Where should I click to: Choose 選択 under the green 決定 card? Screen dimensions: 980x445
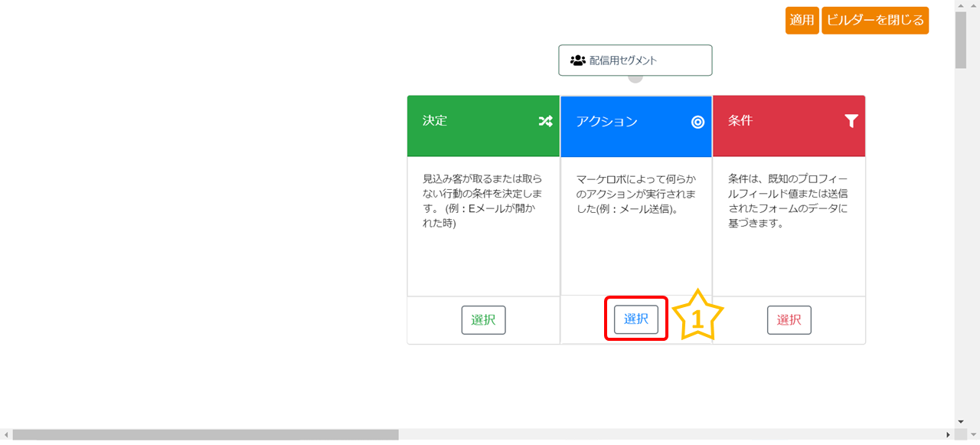click(483, 320)
